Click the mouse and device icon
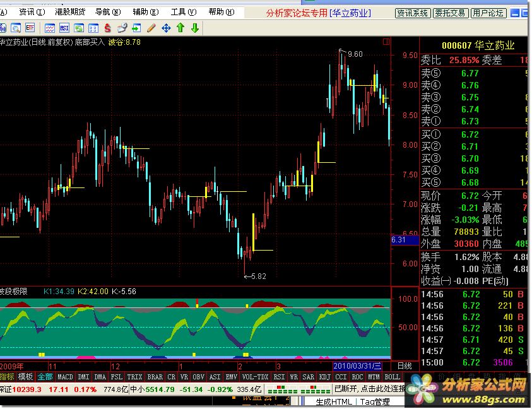 point(122,28)
